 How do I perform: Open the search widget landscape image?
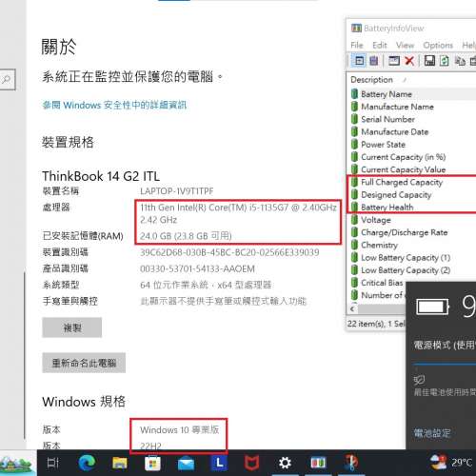click(17, 463)
